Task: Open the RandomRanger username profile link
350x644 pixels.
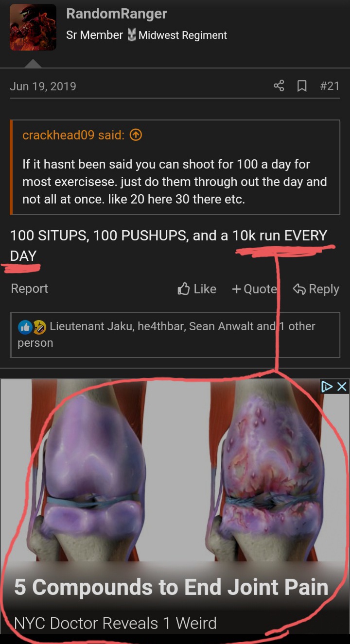Action: click(117, 14)
